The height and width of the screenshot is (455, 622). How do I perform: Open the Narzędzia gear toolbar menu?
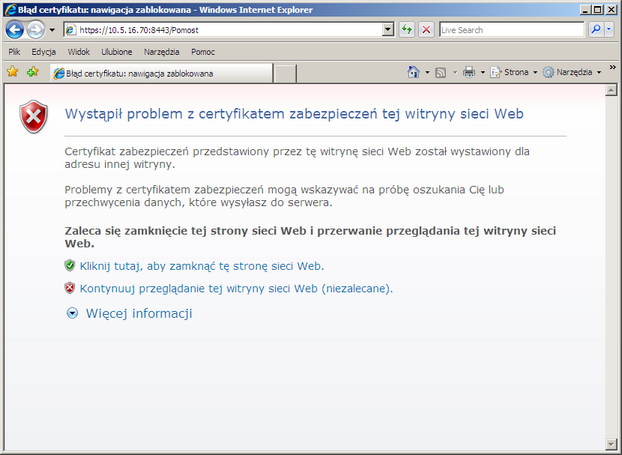572,72
